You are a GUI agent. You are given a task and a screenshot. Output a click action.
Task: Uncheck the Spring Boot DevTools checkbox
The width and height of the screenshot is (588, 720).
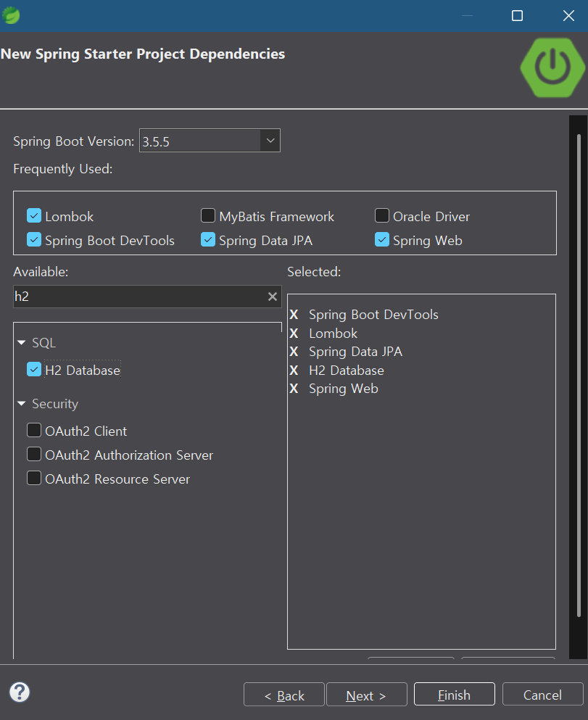(x=34, y=239)
